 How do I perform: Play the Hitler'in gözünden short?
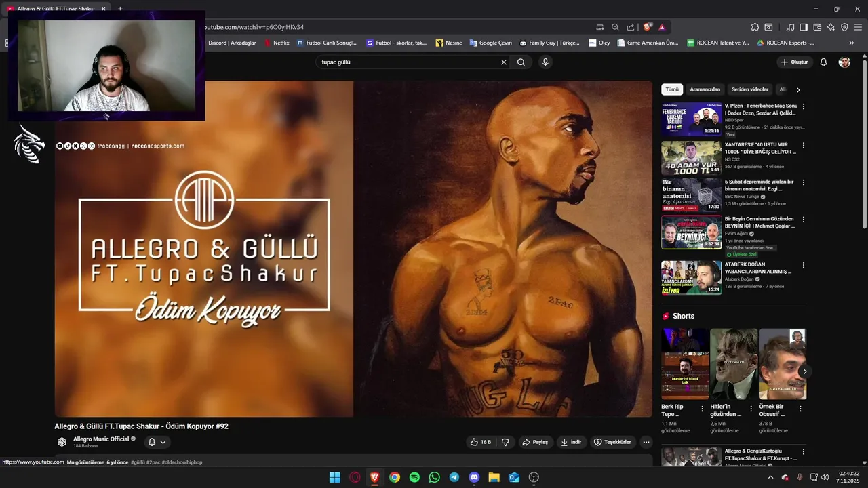pos(734,364)
